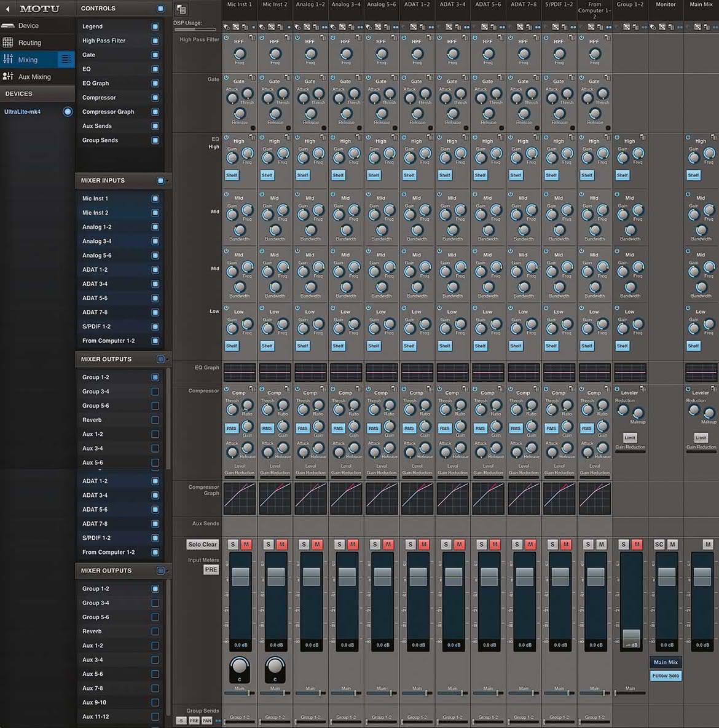Click the PRE button under Input Meters
Screen dimensions: 719x728
tap(211, 570)
